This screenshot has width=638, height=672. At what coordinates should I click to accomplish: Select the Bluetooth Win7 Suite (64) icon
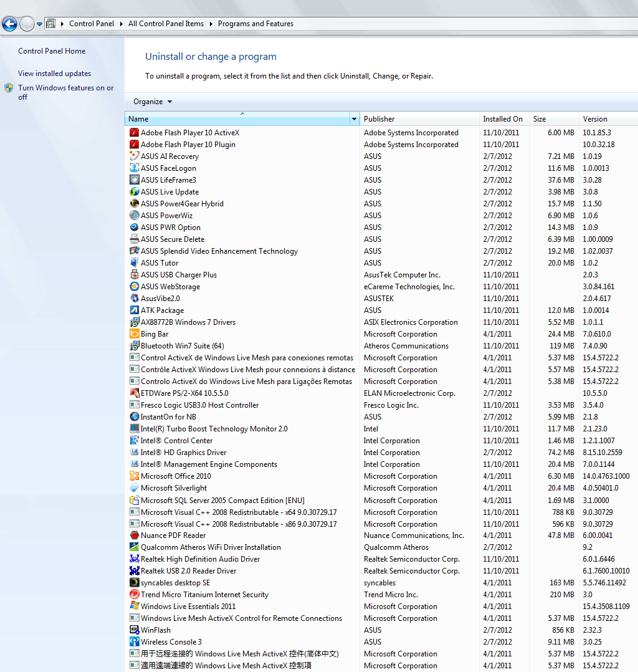(x=135, y=345)
